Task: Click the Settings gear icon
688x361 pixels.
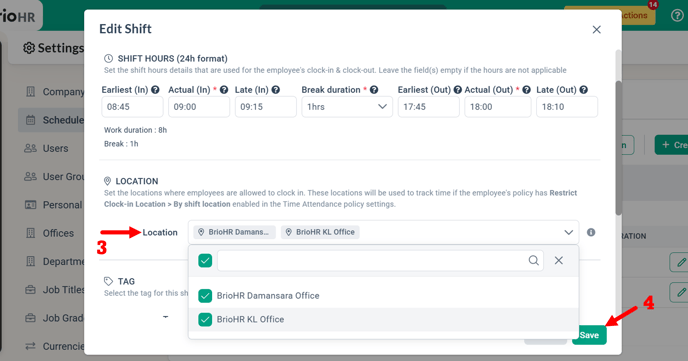Action: [x=29, y=48]
